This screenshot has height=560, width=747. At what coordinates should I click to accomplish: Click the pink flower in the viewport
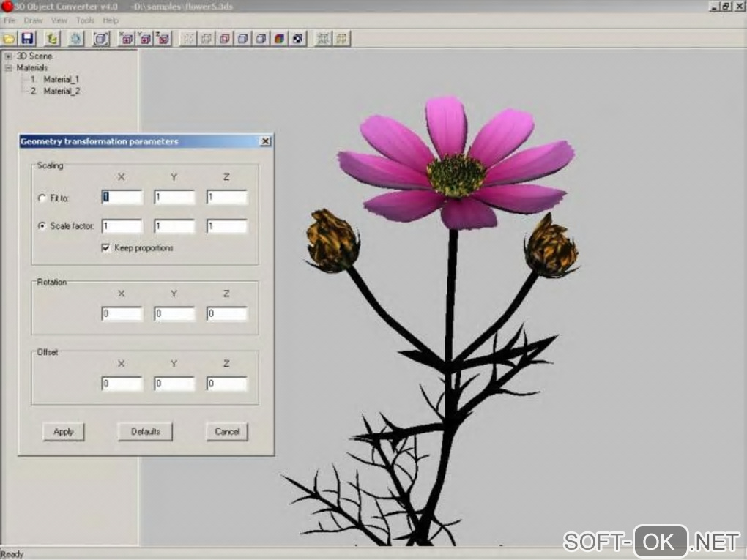pyautogui.click(x=456, y=163)
